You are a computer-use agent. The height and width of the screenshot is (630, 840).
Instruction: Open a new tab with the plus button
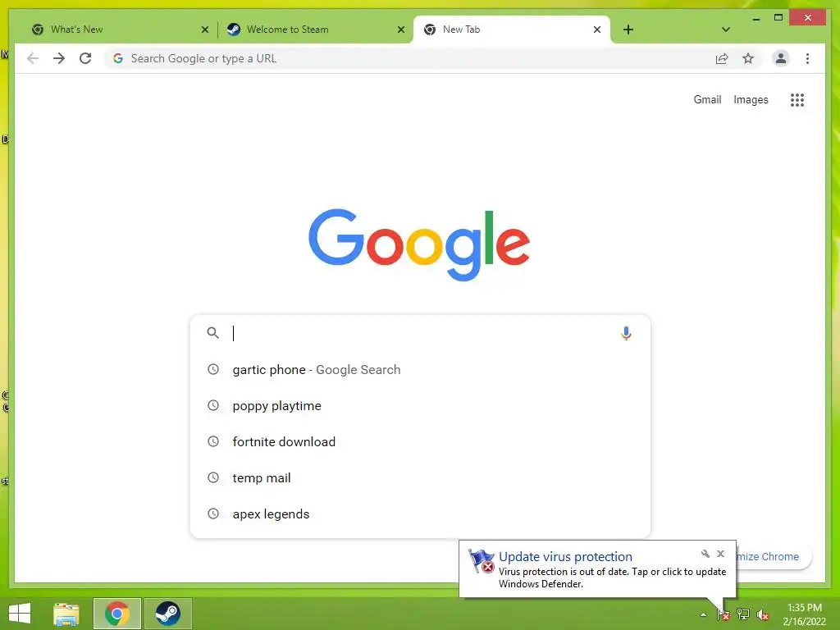click(628, 30)
